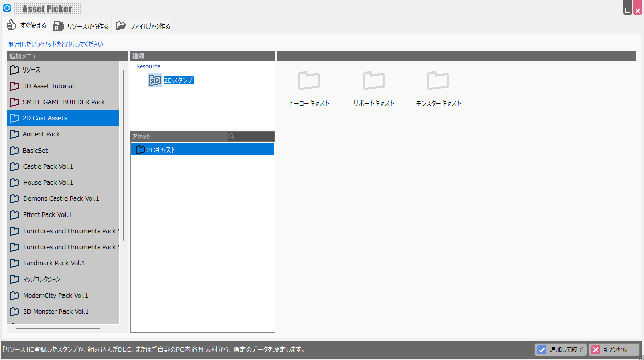Select the 2Dスタンプ resource type icon
This screenshot has width=644, height=360.
[x=155, y=80]
